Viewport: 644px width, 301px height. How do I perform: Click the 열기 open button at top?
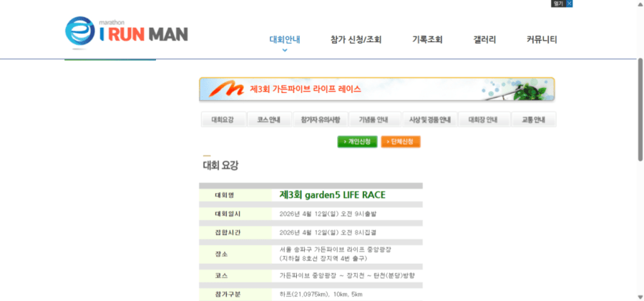558,4
